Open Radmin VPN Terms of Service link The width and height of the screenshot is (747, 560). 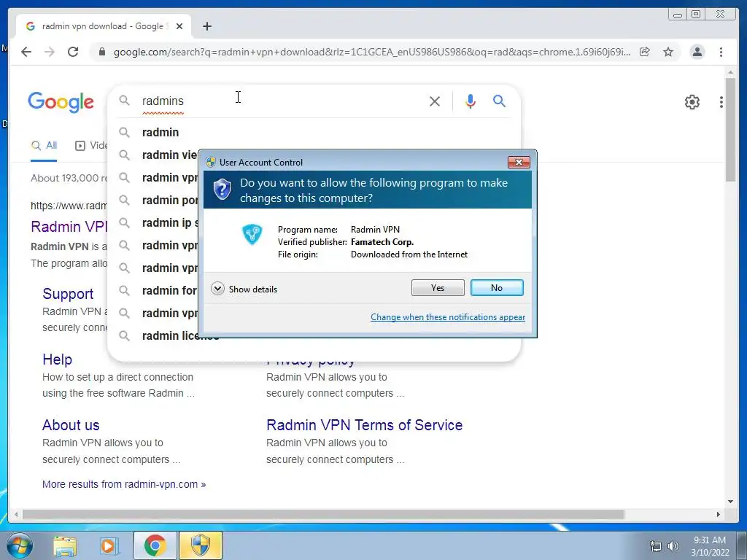(x=365, y=425)
